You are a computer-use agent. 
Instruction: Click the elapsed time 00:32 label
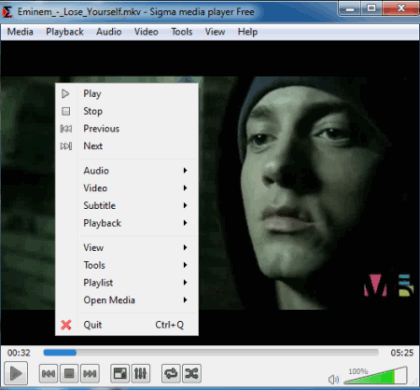point(19,353)
